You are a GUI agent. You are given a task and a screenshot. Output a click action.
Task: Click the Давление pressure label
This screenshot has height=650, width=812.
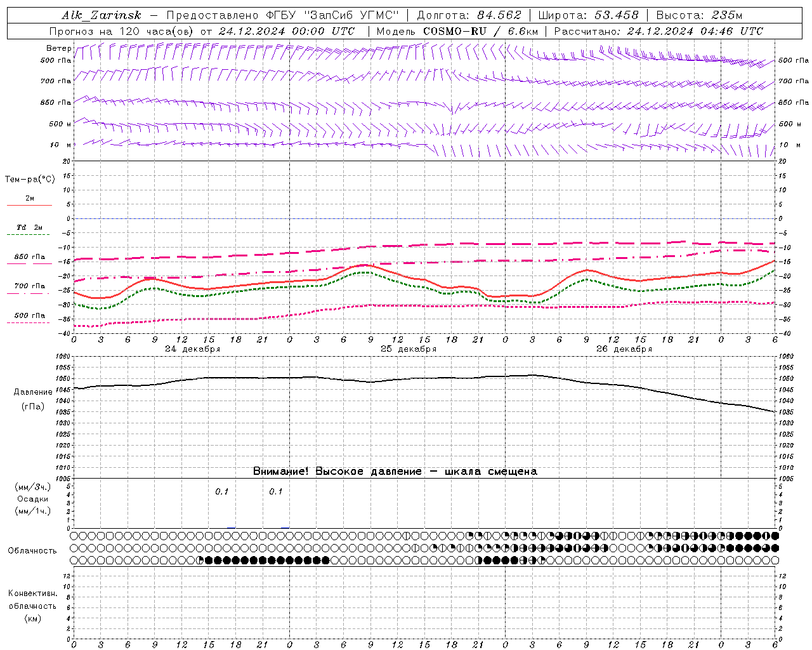coord(33,392)
